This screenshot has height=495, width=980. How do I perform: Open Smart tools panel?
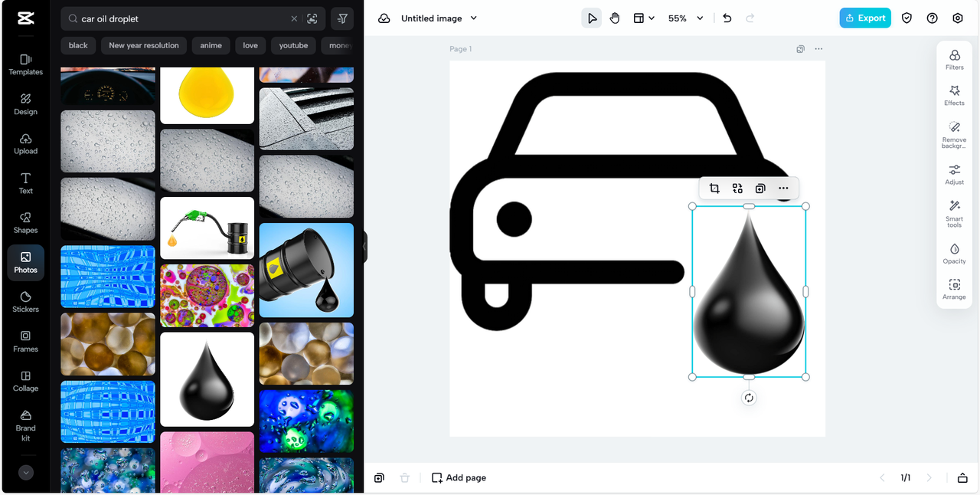click(x=955, y=214)
